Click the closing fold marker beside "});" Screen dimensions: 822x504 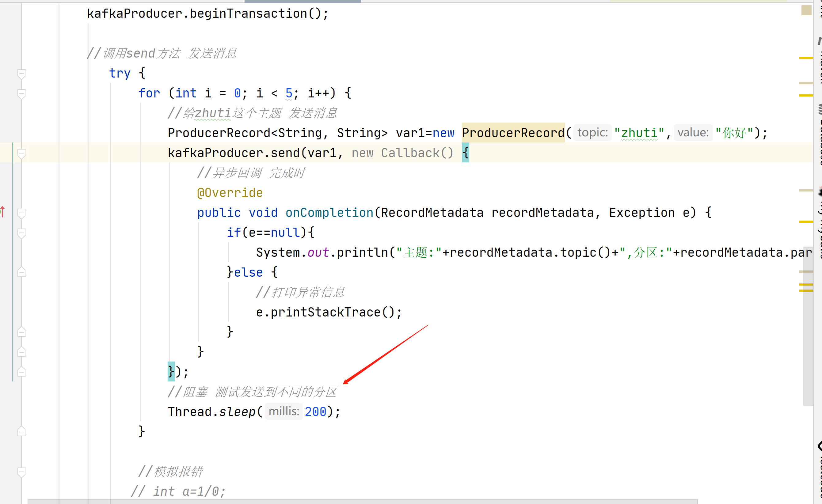[x=21, y=372]
